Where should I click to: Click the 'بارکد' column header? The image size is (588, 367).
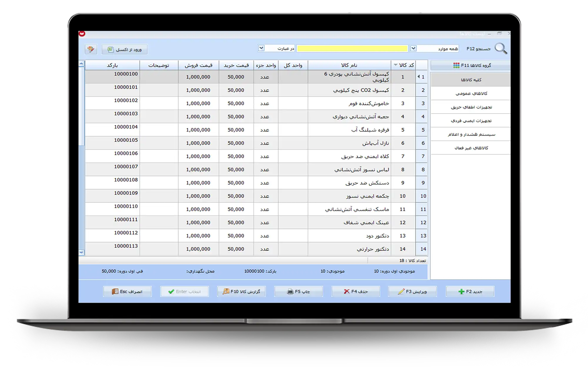pos(112,65)
